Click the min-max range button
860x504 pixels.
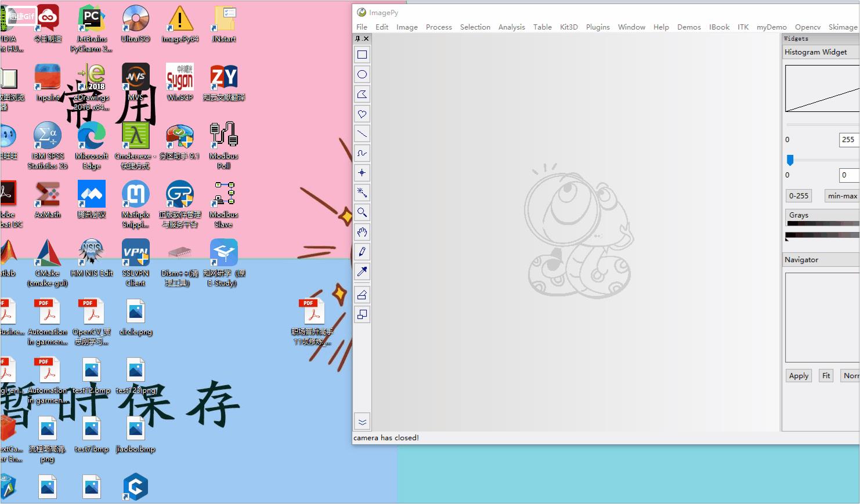(x=842, y=195)
